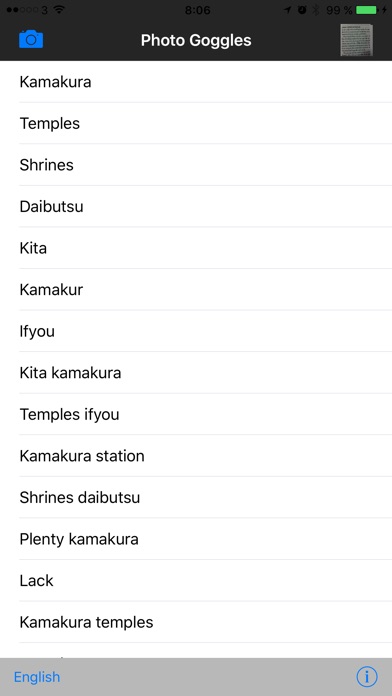
Task: Select the Kamakura result
Action: coord(196,82)
